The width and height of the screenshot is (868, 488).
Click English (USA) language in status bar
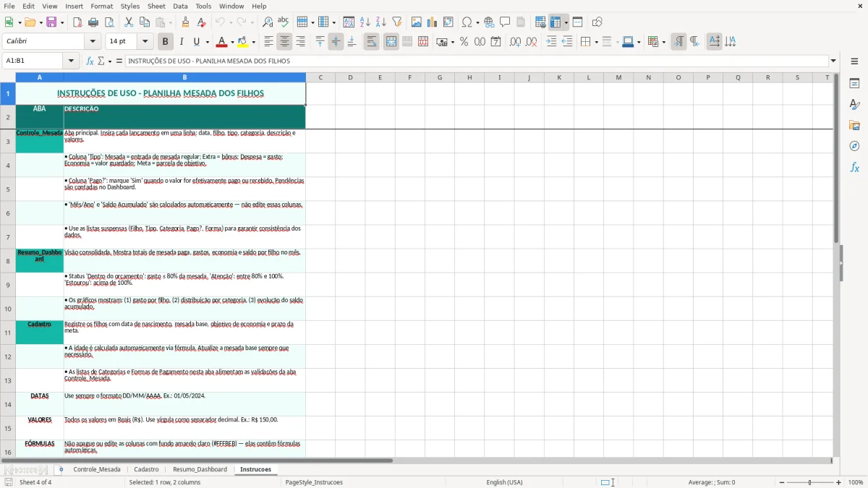504,482
